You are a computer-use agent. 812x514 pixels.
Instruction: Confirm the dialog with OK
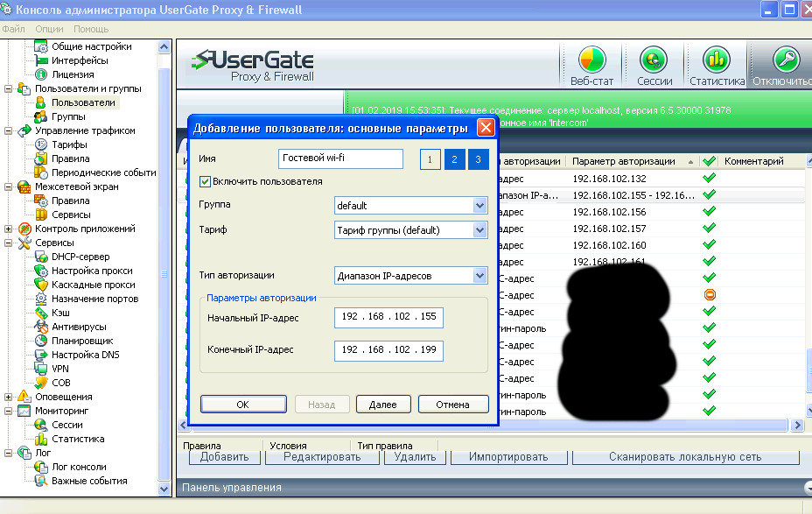[x=243, y=405]
